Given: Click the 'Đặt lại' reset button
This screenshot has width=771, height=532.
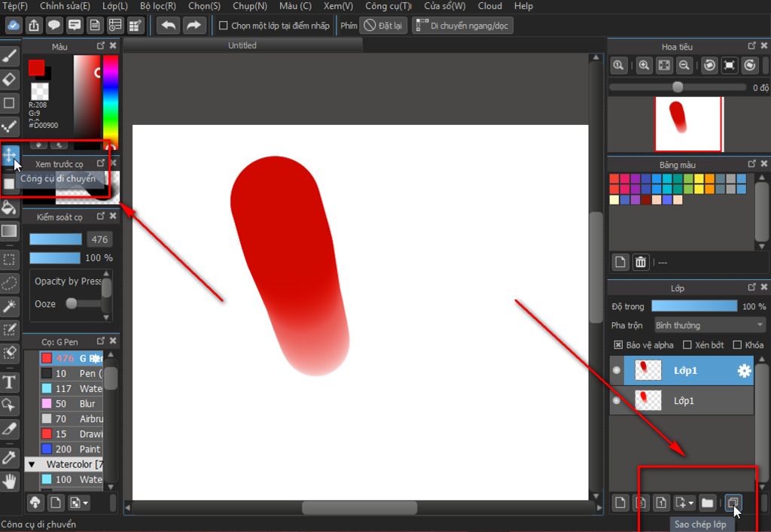Looking at the screenshot, I should click(x=383, y=26).
